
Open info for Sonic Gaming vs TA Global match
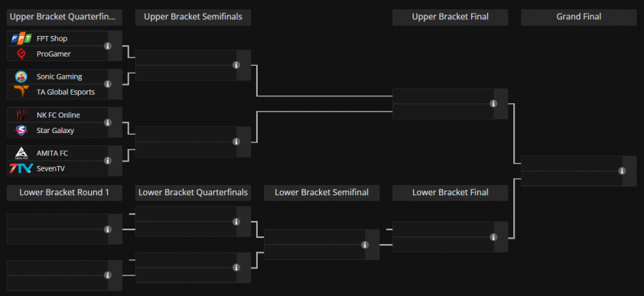(x=108, y=84)
